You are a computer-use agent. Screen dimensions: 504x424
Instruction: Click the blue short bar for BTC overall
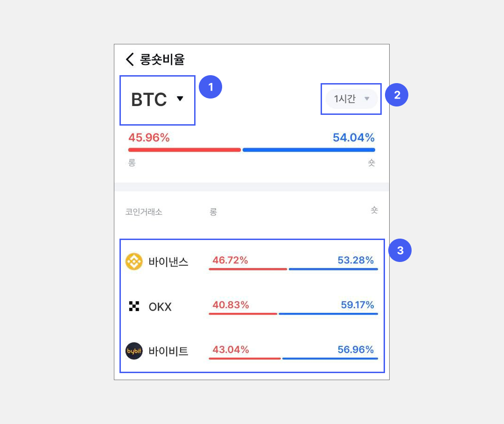(308, 150)
